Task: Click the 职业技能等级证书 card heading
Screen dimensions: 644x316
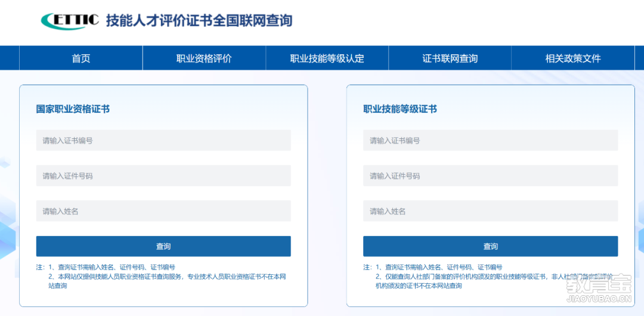Action: 400,109
